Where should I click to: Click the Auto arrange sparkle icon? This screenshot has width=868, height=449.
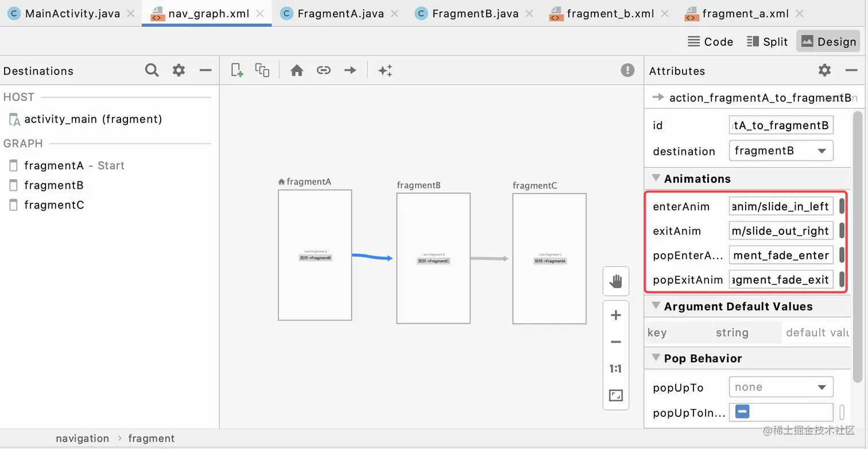(x=385, y=70)
